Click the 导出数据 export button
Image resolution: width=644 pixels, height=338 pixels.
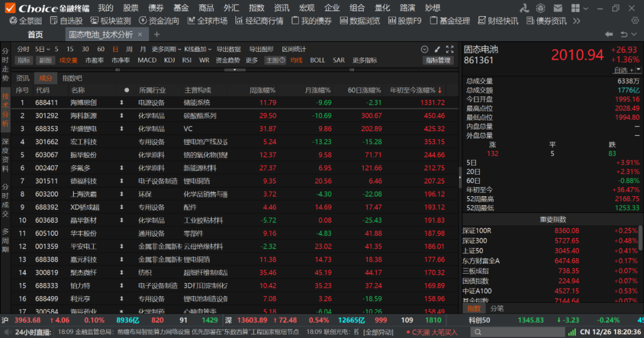(228, 49)
